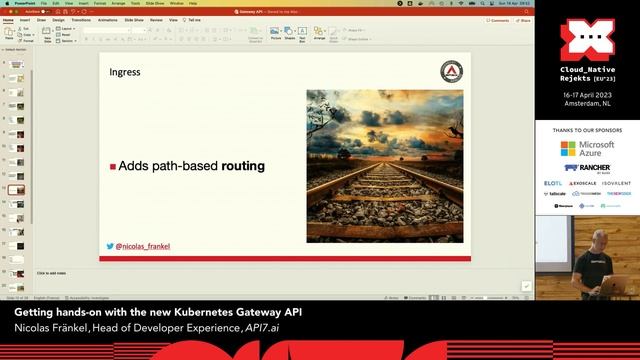Viewport: 640px width, 360px height.
Task: Open Spotlight search in macOS menu bar
Action: coord(482,3)
